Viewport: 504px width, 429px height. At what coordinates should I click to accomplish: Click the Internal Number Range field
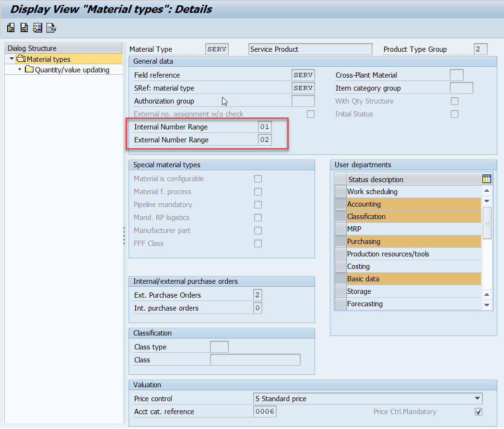pyautogui.click(x=265, y=127)
